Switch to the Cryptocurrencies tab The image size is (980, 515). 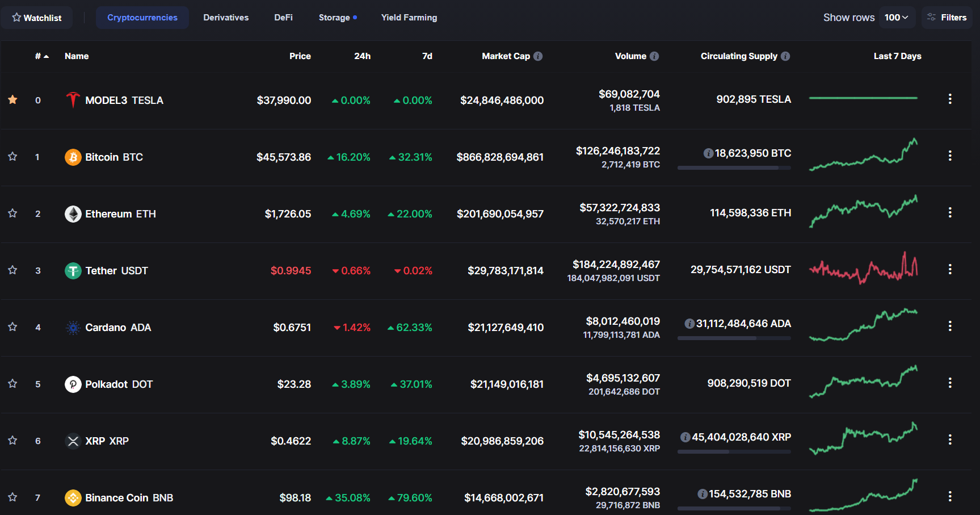pos(142,18)
